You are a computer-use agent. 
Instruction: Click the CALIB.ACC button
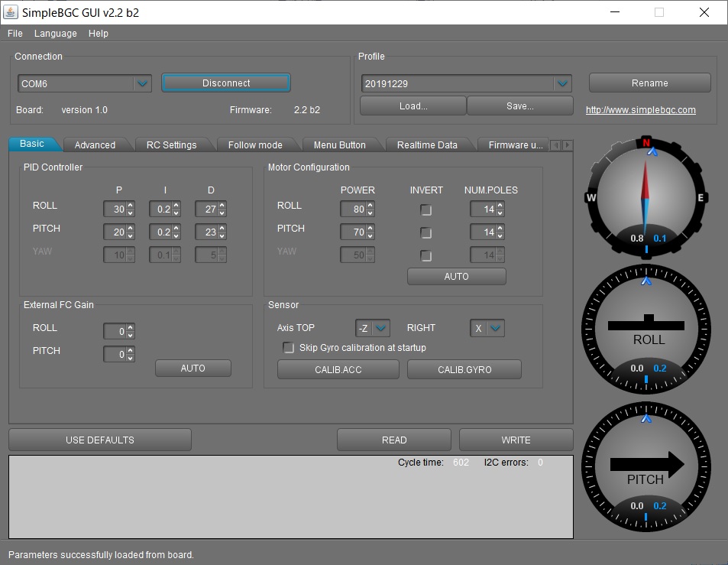coord(338,370)
